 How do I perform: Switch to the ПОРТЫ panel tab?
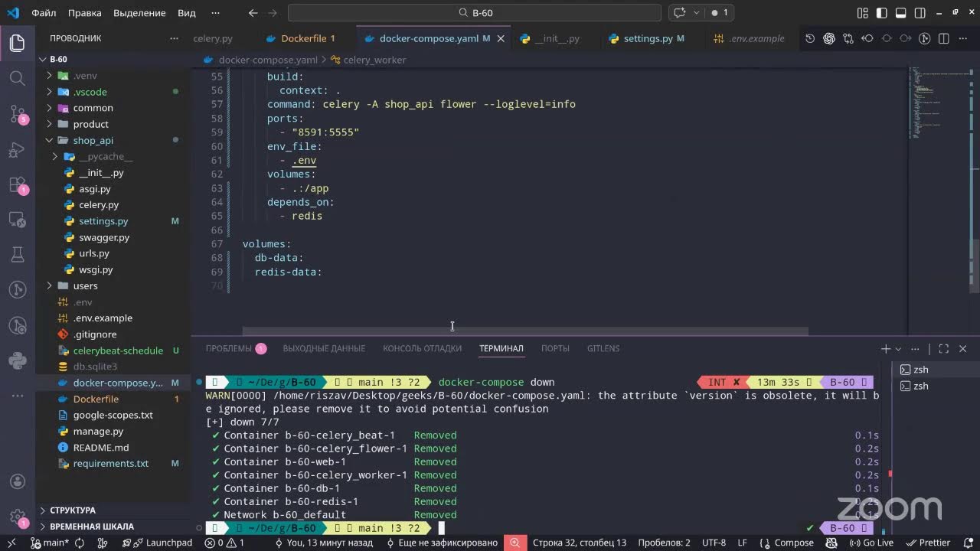coord(555,348)
